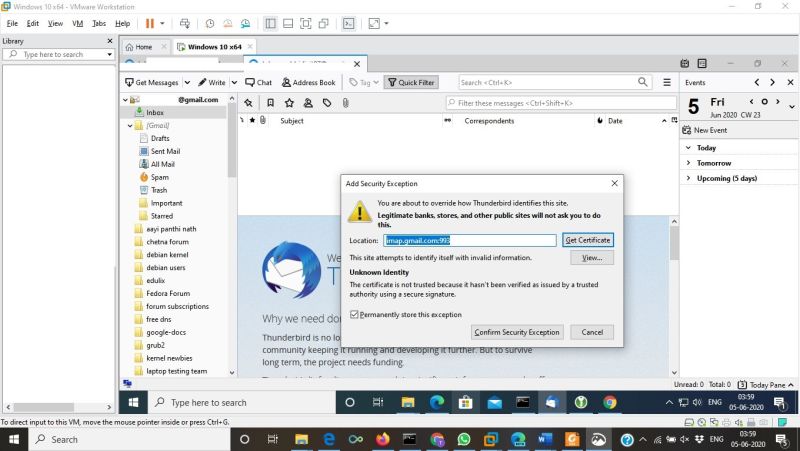The image size is (800, 451).
Task: Open the VMware Edit menu
Action: coord(33,23)
